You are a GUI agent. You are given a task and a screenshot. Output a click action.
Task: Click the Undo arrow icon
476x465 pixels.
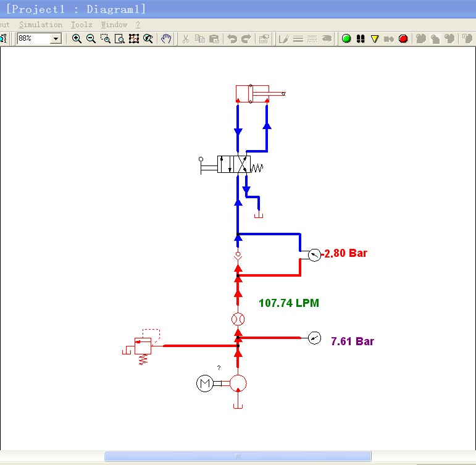tap(232, 38)
